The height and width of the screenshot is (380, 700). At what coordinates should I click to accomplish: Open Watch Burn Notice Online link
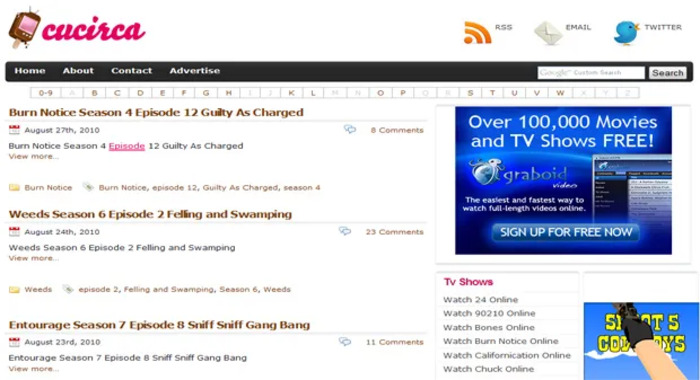(500, 341)
